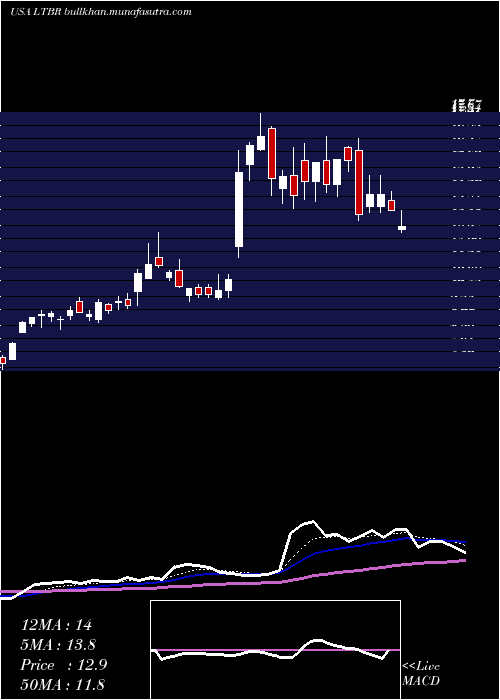Click the MACD indicator panel

coord(275,650)
